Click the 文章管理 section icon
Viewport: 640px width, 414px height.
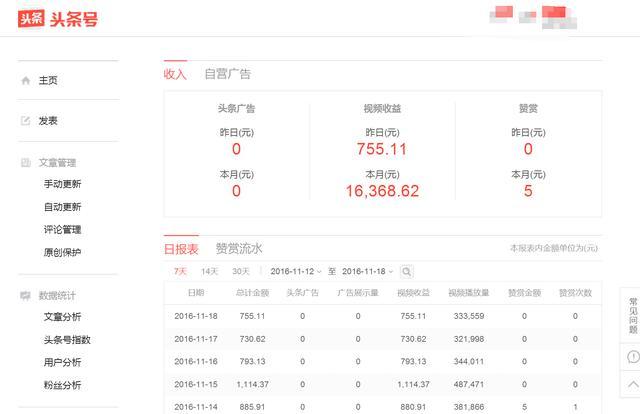pyautogui.click(x=25, y=163)
